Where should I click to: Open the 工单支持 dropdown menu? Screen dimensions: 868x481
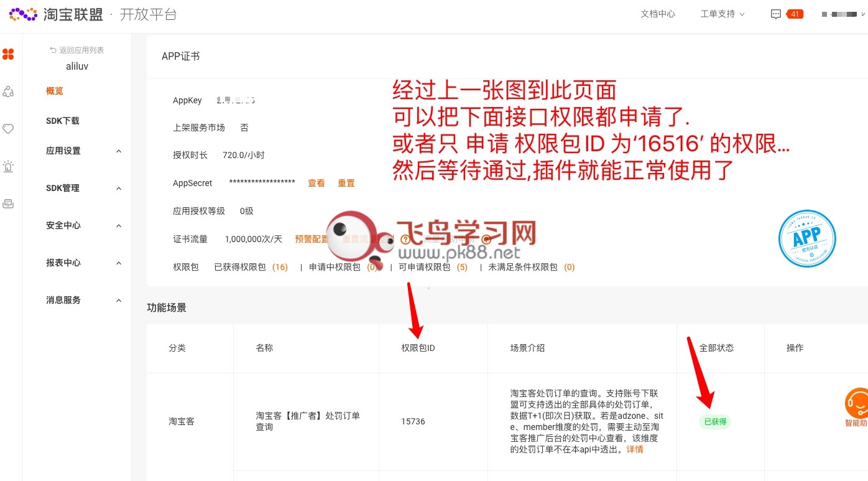[x=722, y=14]
